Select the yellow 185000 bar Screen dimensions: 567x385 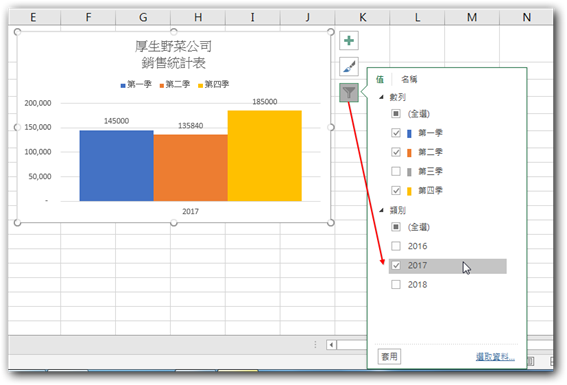265,156
